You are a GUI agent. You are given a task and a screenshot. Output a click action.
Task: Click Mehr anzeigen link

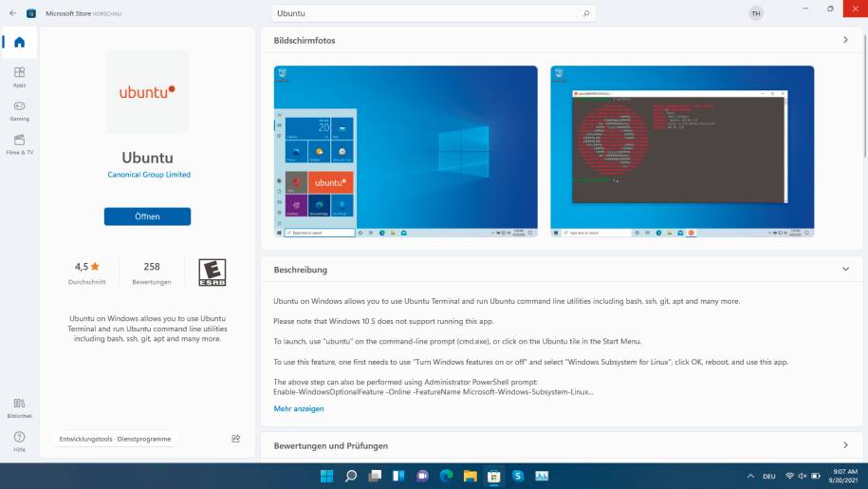tap(299, 408)
